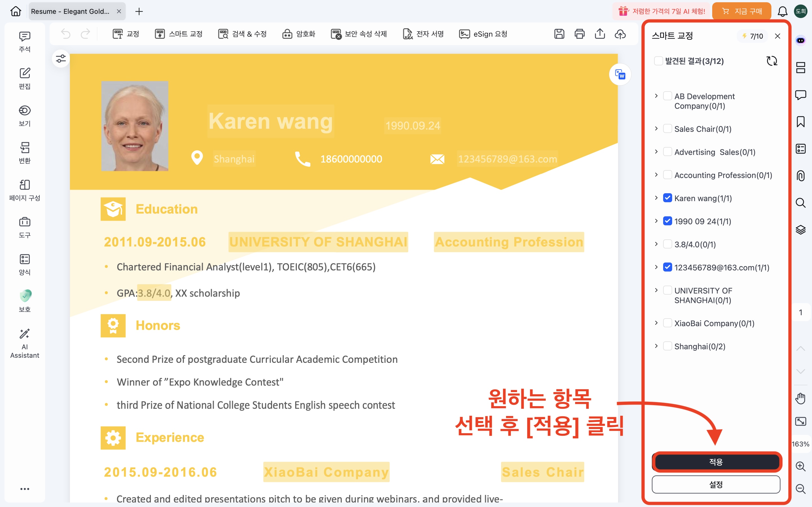Open the 암호화 toolbar option
Image resolution: width=812 pixels, height=507 pixels.
click(299, 34)
